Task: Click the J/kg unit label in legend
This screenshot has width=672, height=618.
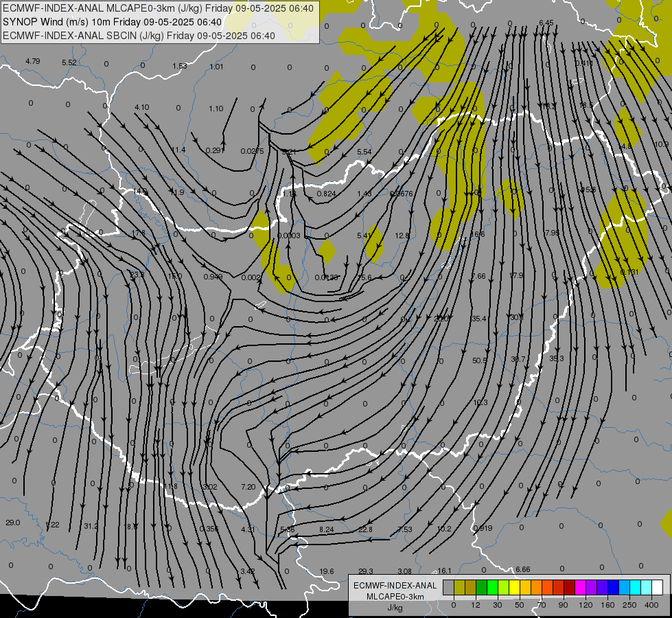Action: 395,608
